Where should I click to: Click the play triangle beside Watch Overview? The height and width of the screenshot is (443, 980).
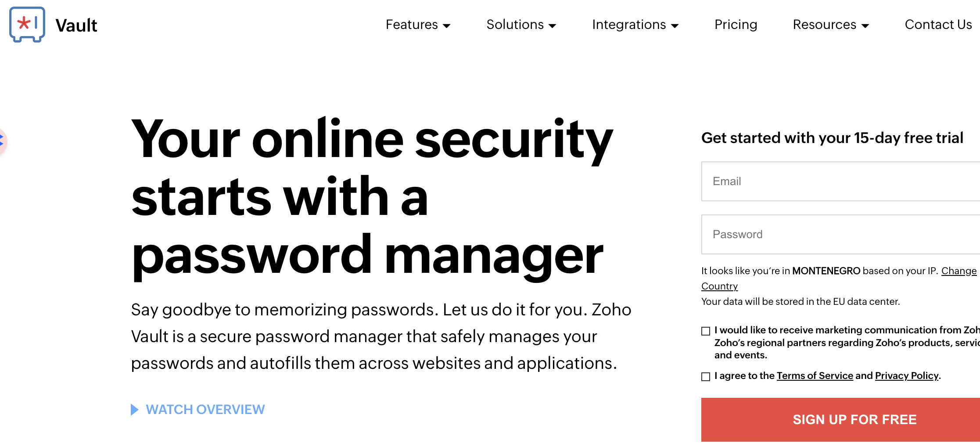(x=135, y=410)
